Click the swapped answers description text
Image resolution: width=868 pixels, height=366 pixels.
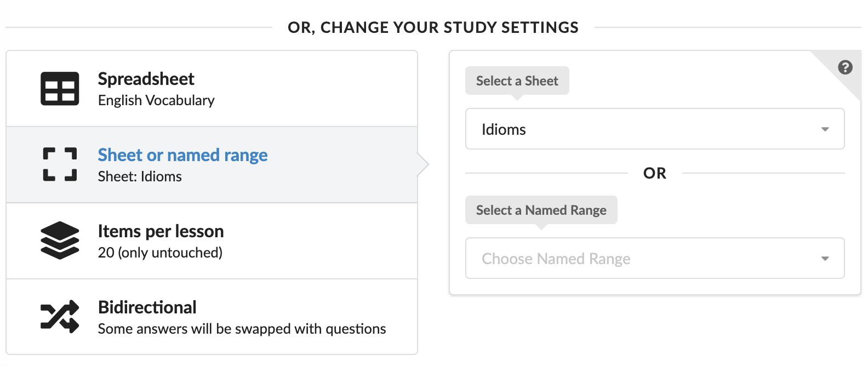[x=242, y=329]
